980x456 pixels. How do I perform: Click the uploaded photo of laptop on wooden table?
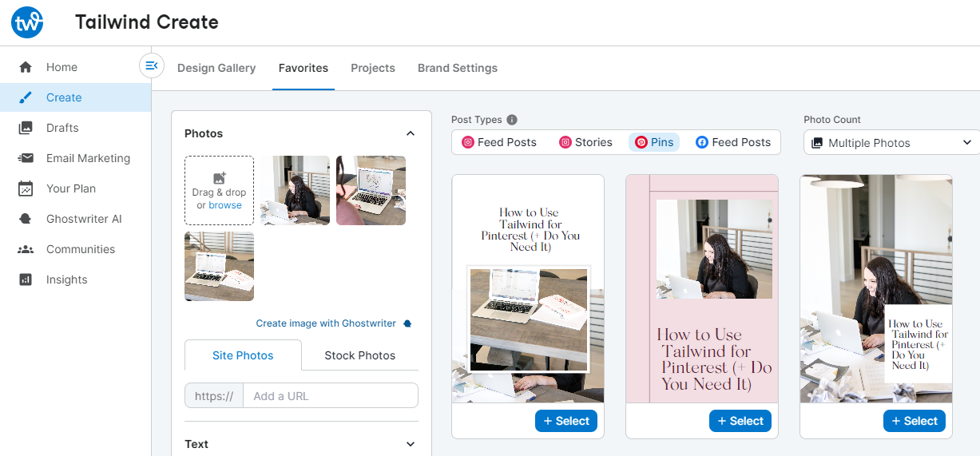tap(219, 266)
